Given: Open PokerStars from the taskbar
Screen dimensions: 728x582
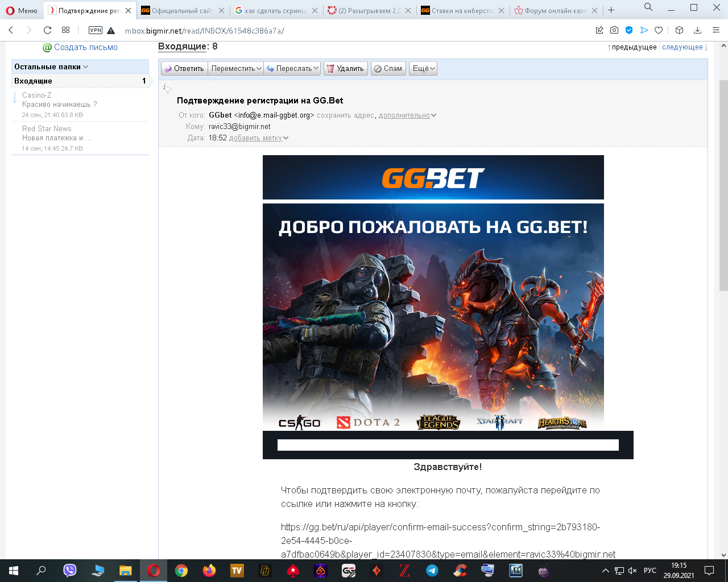Looking at the screenshot, I should 293,571.
